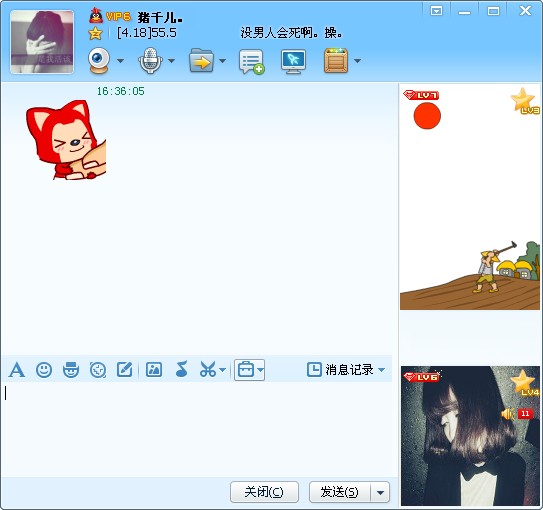543x510 pixels.
Task: Click the LV6 red diamond badge
Action: point(421,377)
